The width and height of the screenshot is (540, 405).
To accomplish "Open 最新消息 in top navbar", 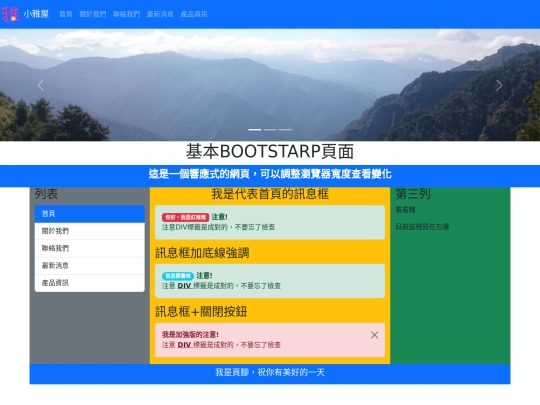I will pyautogui.click(x=160, y=14).
